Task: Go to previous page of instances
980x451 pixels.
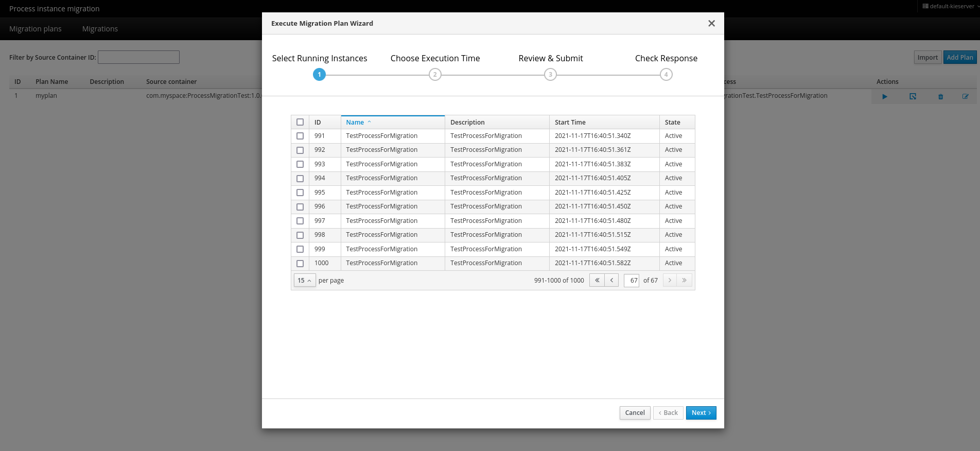Action: [611, 280]
